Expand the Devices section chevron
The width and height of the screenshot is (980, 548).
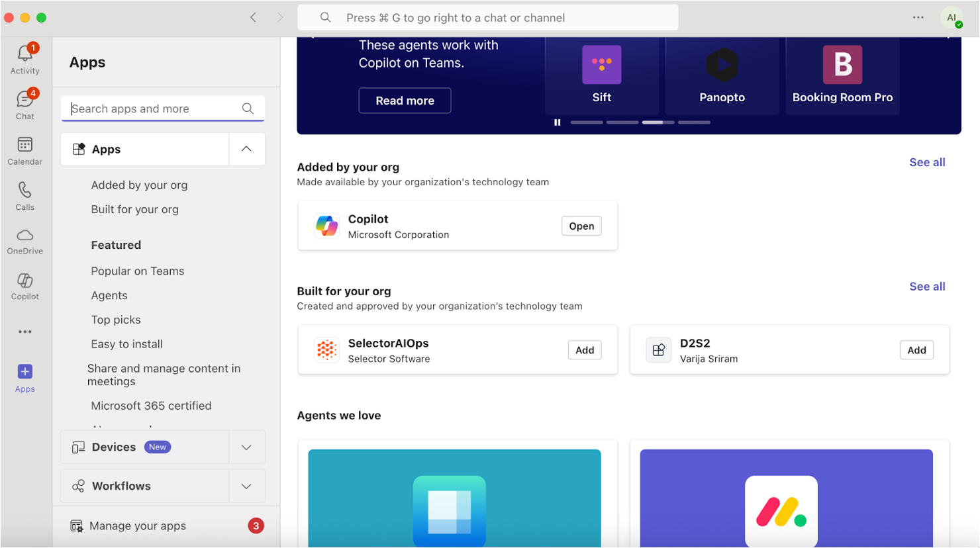[246, 447]
